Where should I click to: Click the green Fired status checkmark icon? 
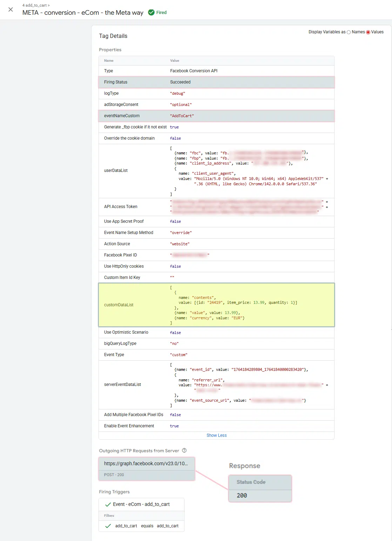(x=151, y=13)
